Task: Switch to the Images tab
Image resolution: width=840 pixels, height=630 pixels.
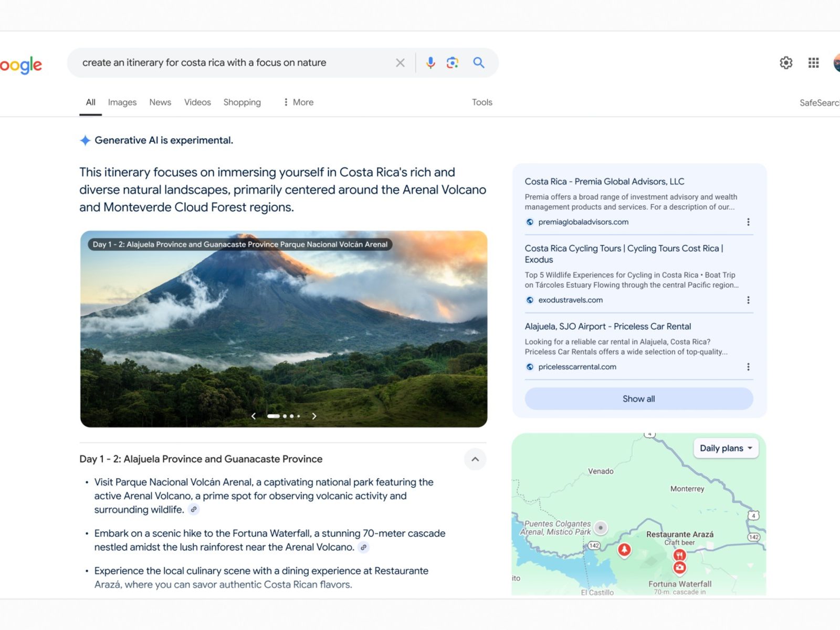Action: [x=122, y=102]
